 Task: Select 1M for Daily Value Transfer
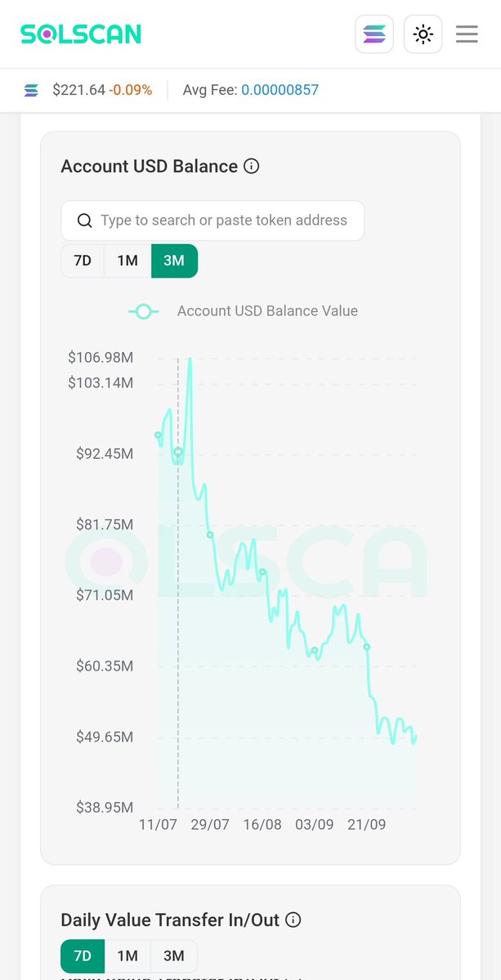pos(127,955)
